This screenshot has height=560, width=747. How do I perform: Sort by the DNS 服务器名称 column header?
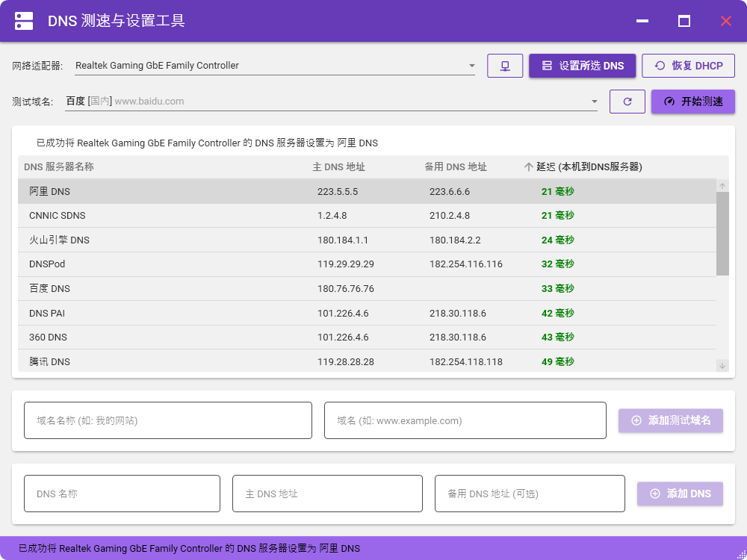(58, 167)
